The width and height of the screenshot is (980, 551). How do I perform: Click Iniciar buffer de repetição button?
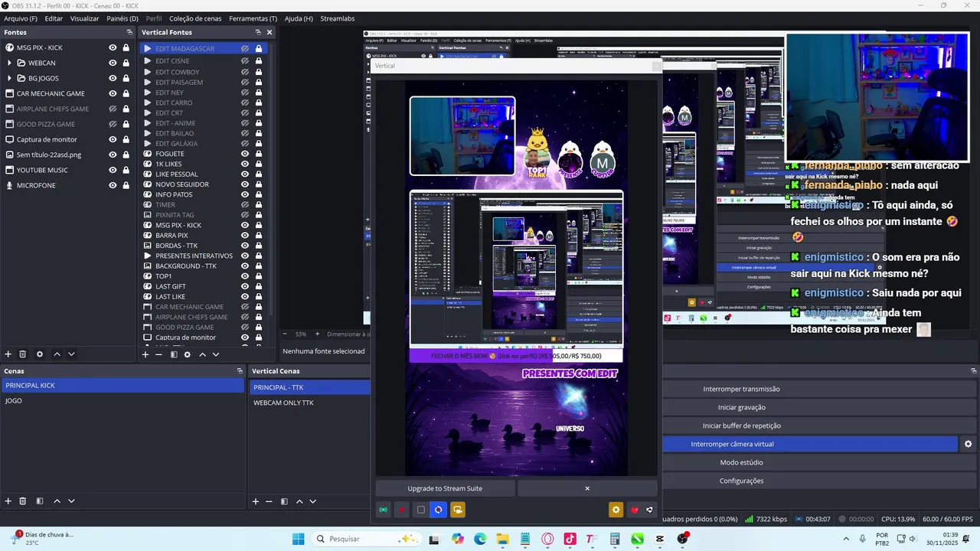click(741, 425)
